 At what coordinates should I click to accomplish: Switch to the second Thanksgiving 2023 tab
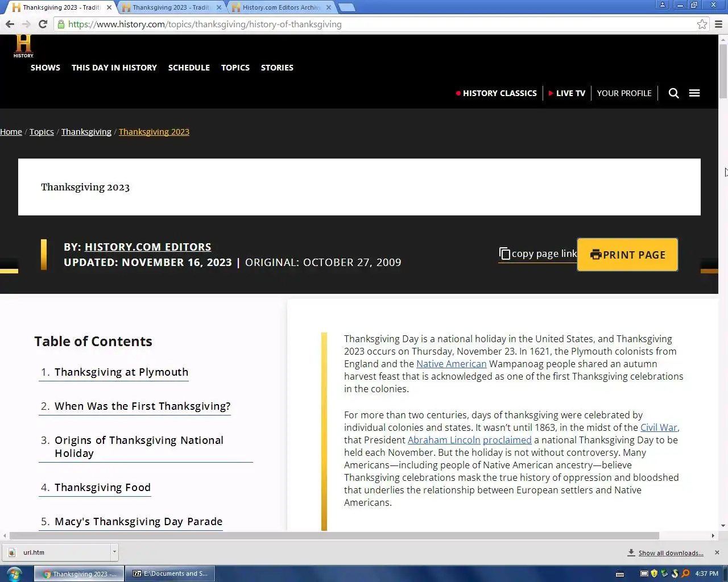click(171, 7)
